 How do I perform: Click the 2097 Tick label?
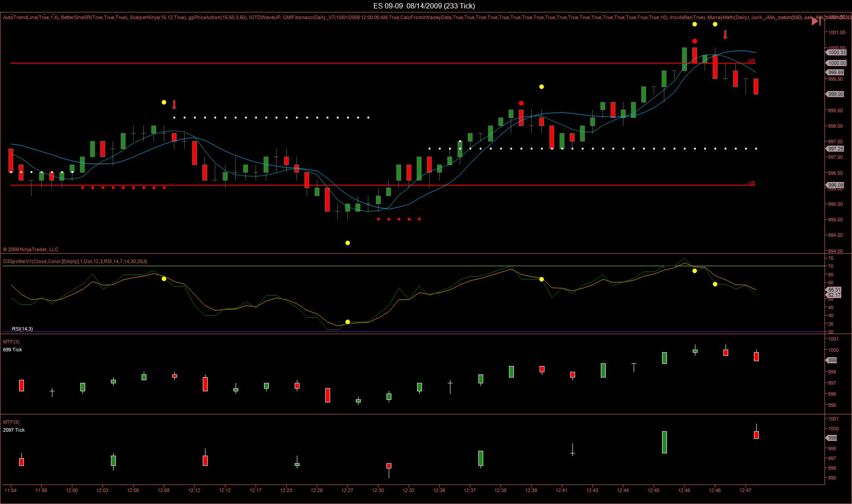tap(14, 430)
